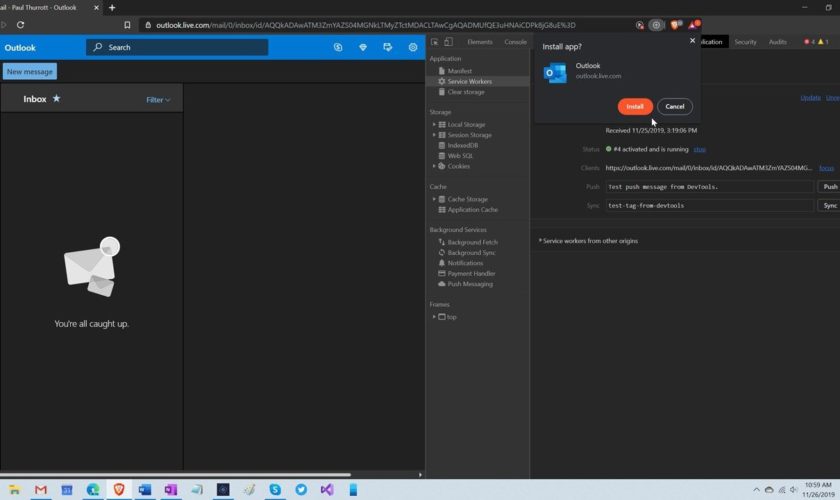
Task: Click the stop link next to status
Action: (x=700, y=149)
